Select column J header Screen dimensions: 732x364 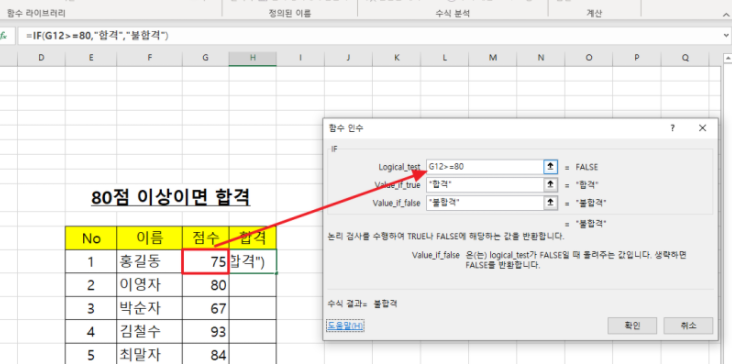coord(348,58)
